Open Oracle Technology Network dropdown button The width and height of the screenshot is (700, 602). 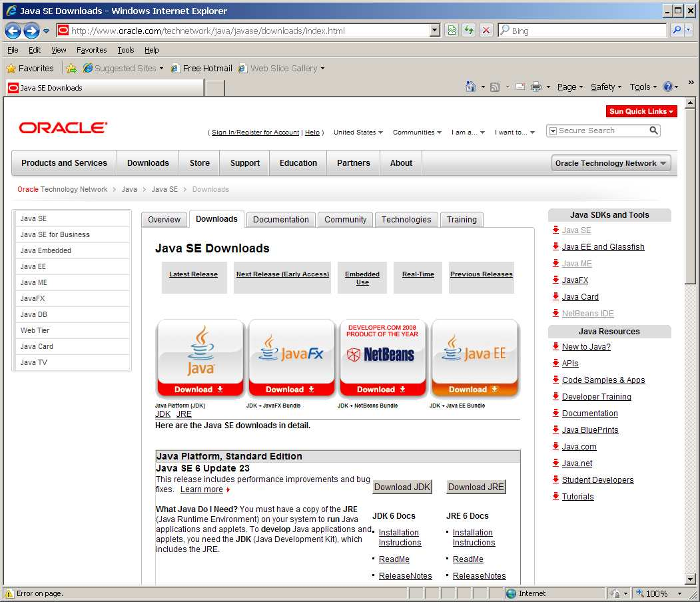[x=611, y=163]
